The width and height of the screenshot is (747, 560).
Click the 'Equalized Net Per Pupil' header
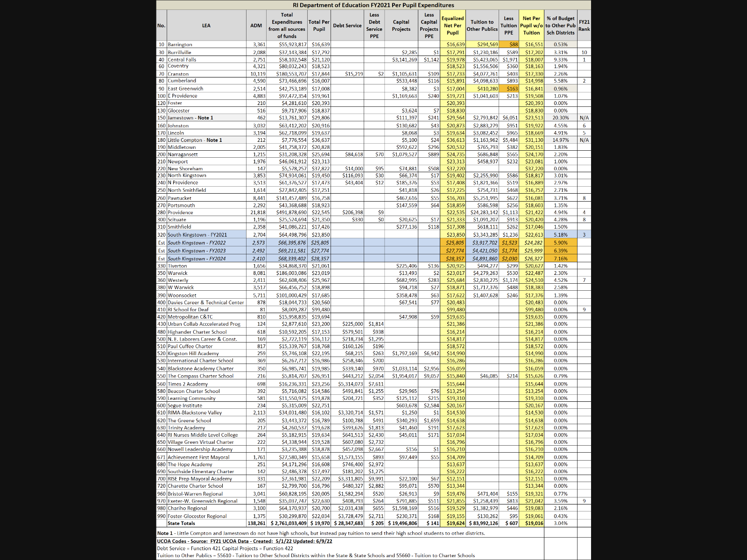453,26
